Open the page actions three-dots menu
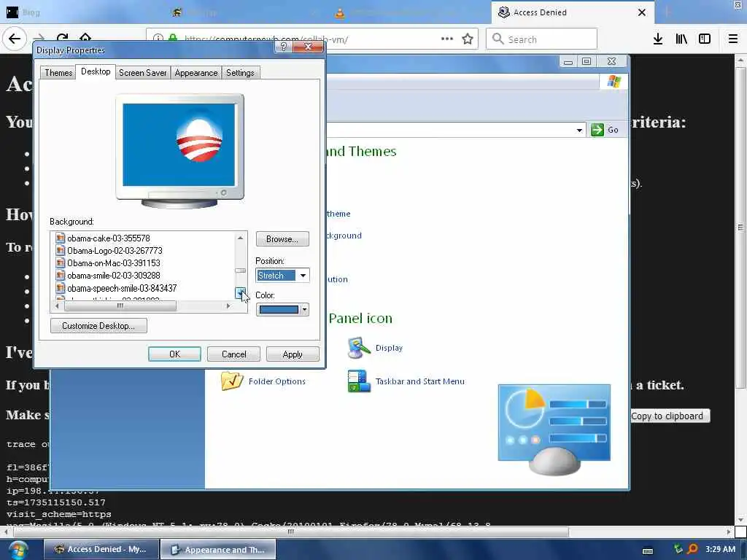The height and width of the screenshot is (560, 747). (x=447, y=39)
